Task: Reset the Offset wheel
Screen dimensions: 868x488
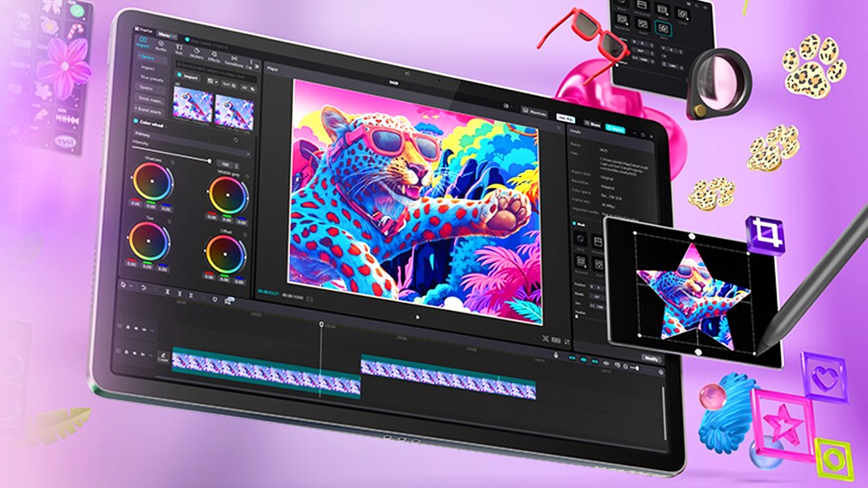Action: 244,235
